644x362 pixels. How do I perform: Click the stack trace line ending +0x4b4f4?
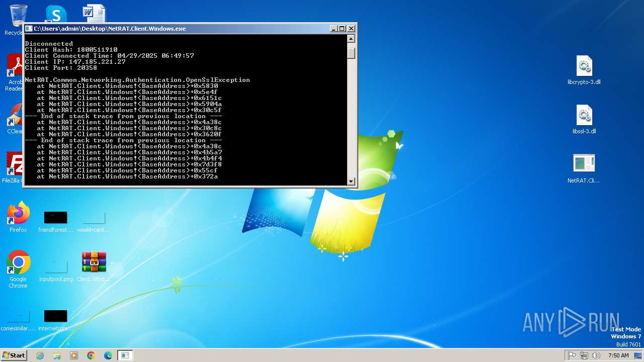[x=129, y=158]
